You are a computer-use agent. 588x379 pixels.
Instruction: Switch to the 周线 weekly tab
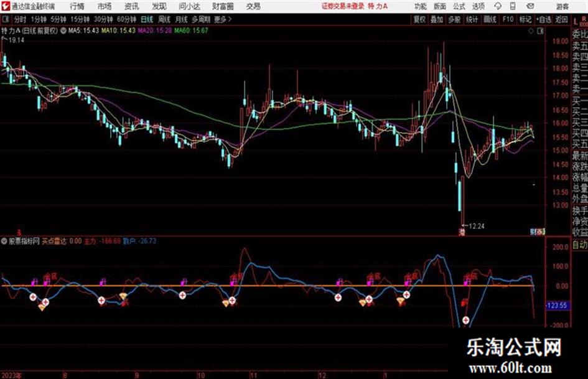(x=164, y=19)
